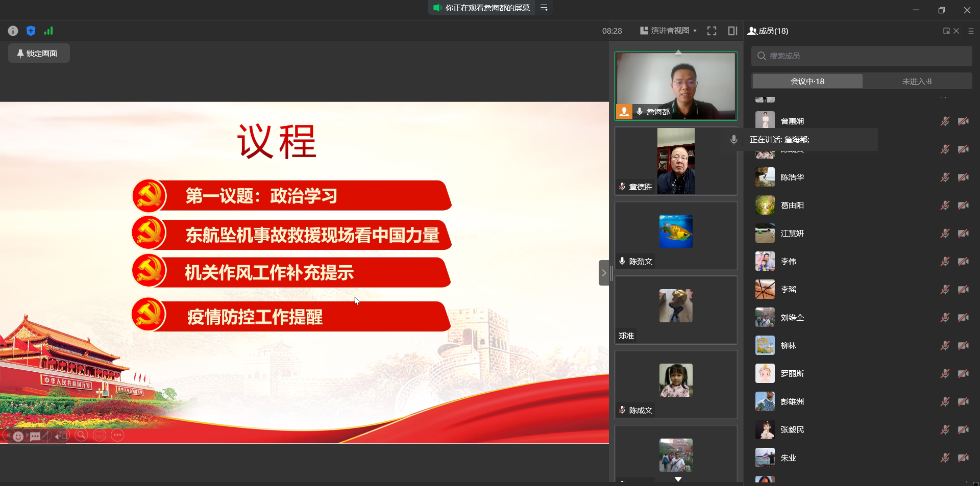Click the slideshow subtitles icon
Screen dimensions: 980x486
[100, 435]
